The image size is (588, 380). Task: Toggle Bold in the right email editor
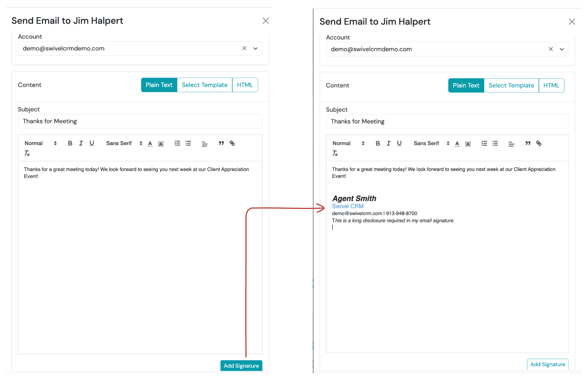(378, 143)
